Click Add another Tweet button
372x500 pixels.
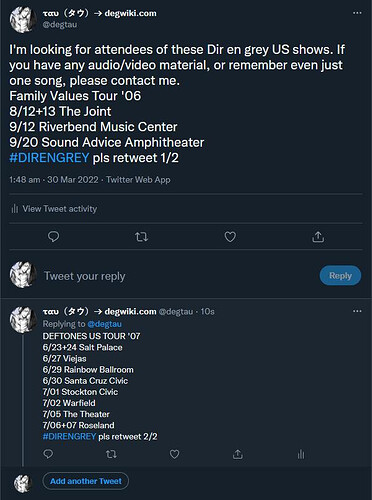[x=86, y=481]
